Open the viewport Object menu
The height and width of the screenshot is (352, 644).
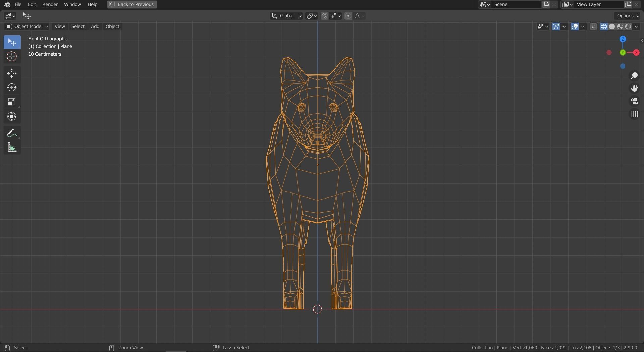(x=112, y=26)
